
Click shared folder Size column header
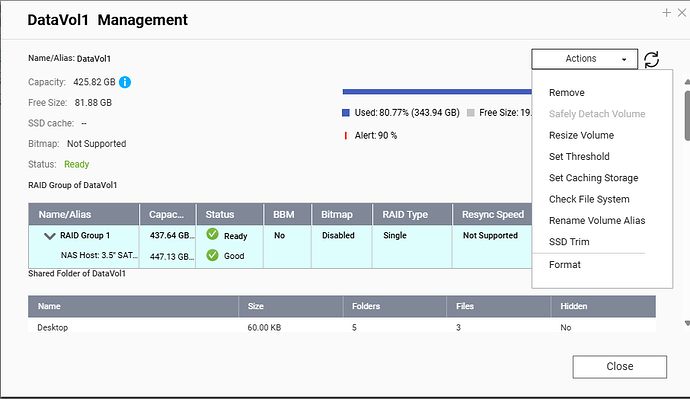(x=291, y=306)
